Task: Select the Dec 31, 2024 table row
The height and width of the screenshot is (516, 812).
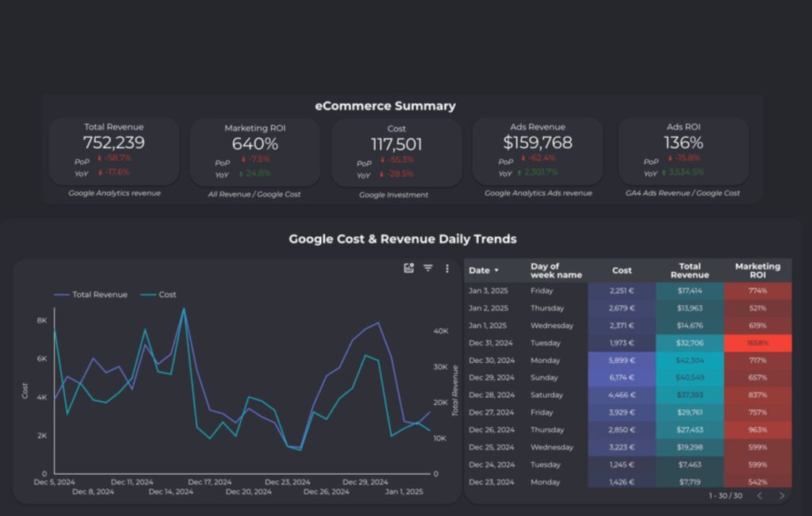Action: click(490, 343)
